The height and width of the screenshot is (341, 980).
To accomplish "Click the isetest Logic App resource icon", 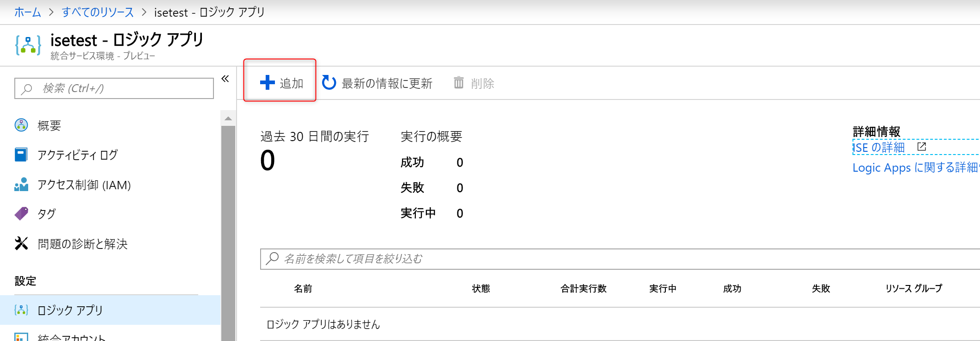I will [x=28, y=45].
